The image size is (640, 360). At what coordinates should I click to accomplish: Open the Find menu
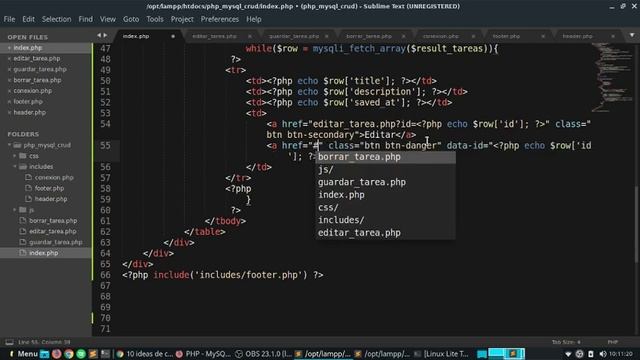85,19
